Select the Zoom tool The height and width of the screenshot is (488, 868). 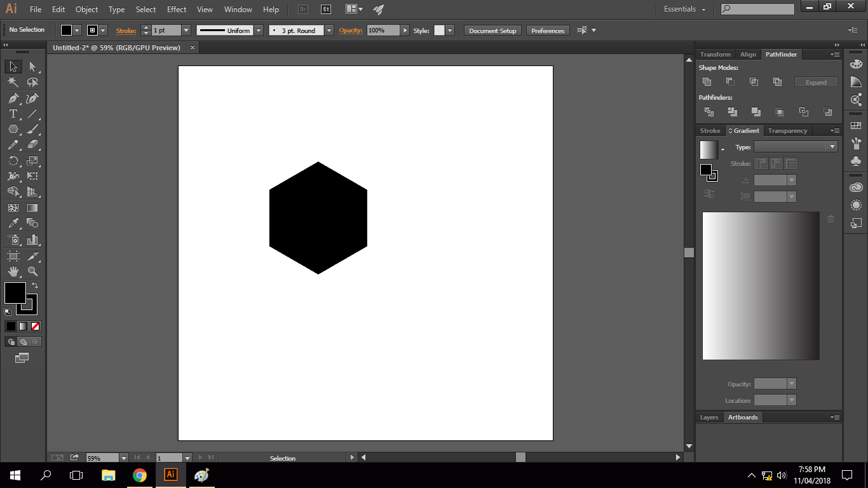[x=32, y=271]
